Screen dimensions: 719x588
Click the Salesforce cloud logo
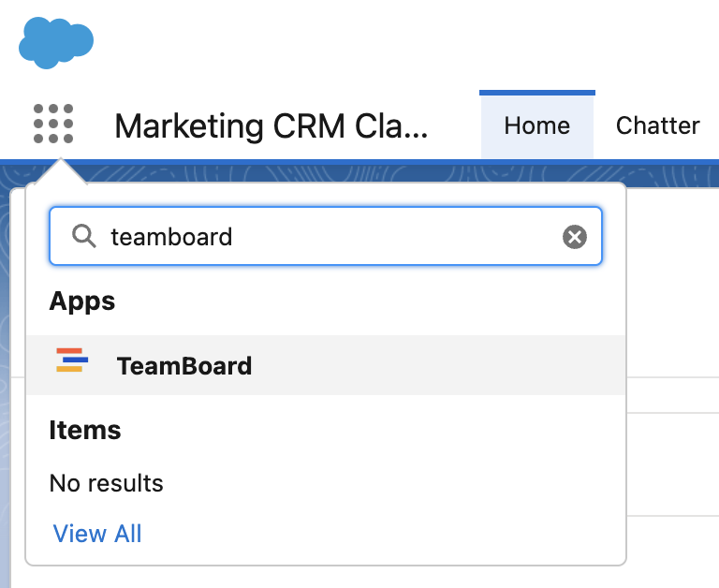click(x=55, y=42)
